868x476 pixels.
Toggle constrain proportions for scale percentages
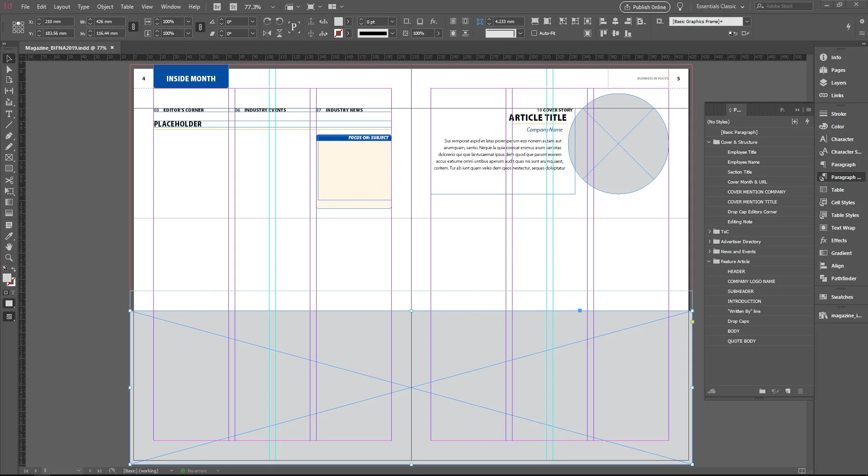point(200,27)
